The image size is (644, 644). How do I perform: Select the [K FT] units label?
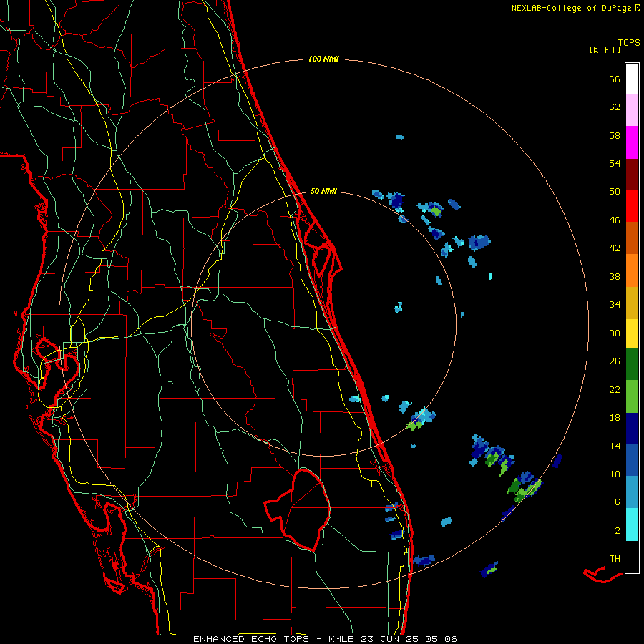point(605,49)
